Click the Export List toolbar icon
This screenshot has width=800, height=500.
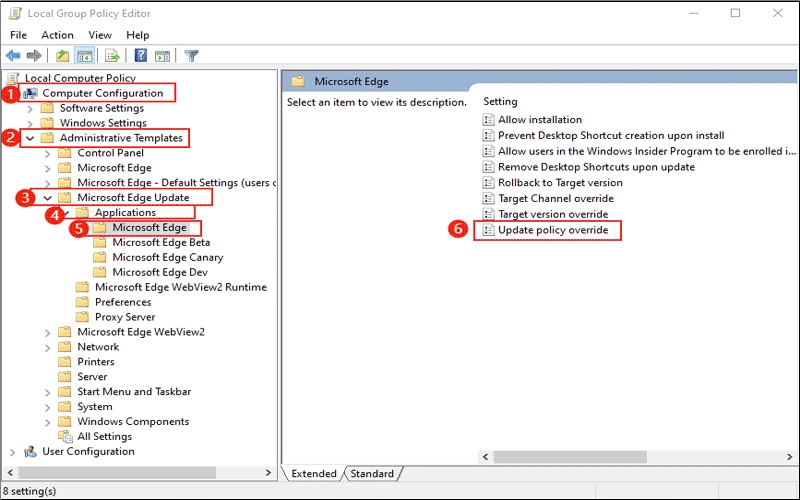(x=112, y=56)
